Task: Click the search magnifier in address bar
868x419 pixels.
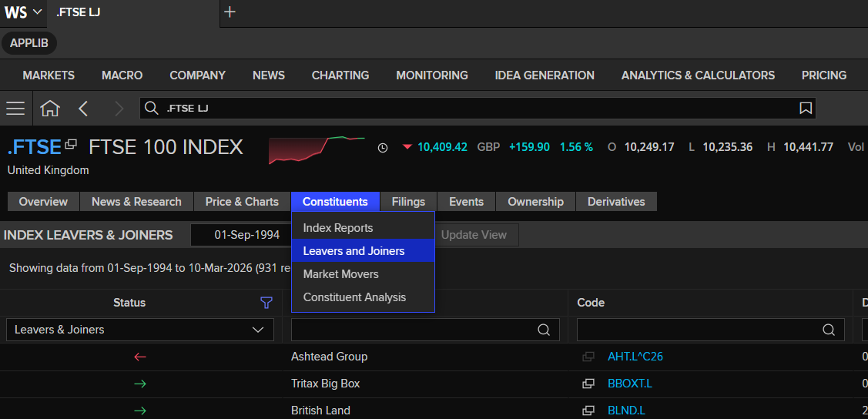Action: tap(151, 108)
